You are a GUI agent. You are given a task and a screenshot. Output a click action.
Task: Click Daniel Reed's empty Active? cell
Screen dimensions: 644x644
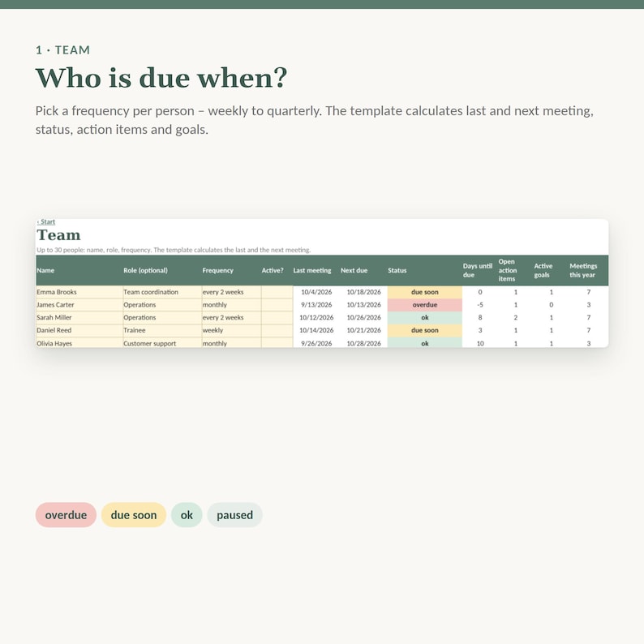pyautogui.click(x=277, y=330)
